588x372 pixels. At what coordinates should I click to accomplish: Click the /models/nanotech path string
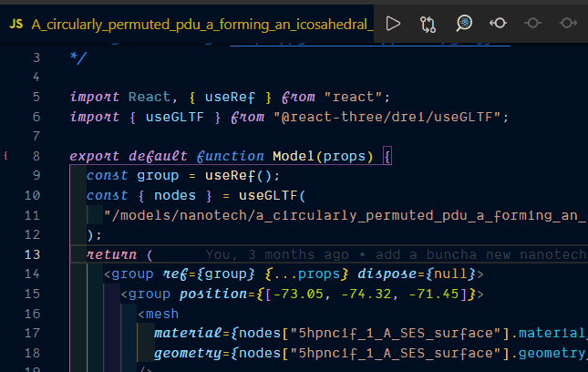(345, 215)
